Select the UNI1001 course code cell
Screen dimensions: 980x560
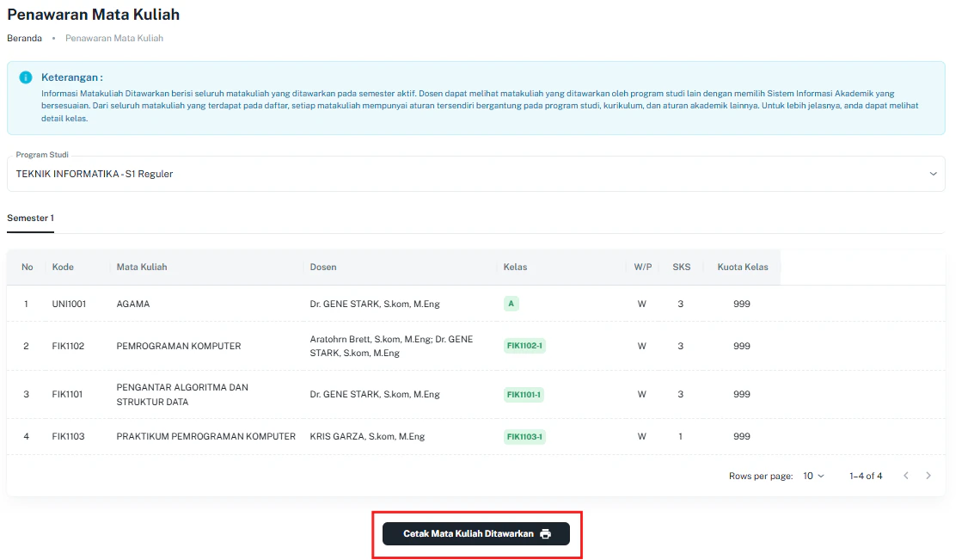[69, 305]
